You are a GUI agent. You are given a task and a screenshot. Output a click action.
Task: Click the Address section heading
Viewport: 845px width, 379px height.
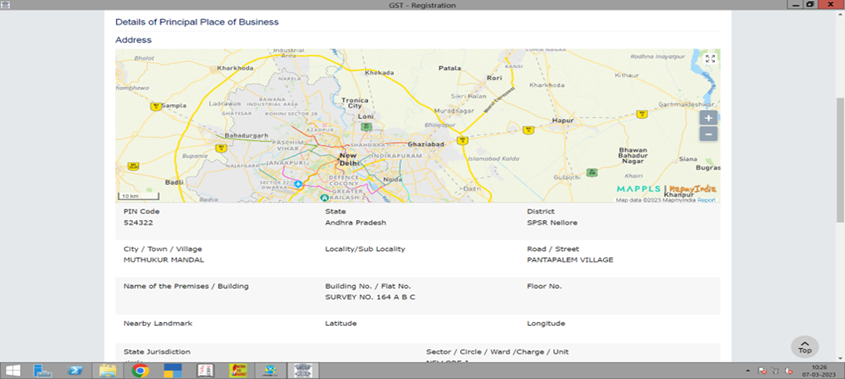133,40
